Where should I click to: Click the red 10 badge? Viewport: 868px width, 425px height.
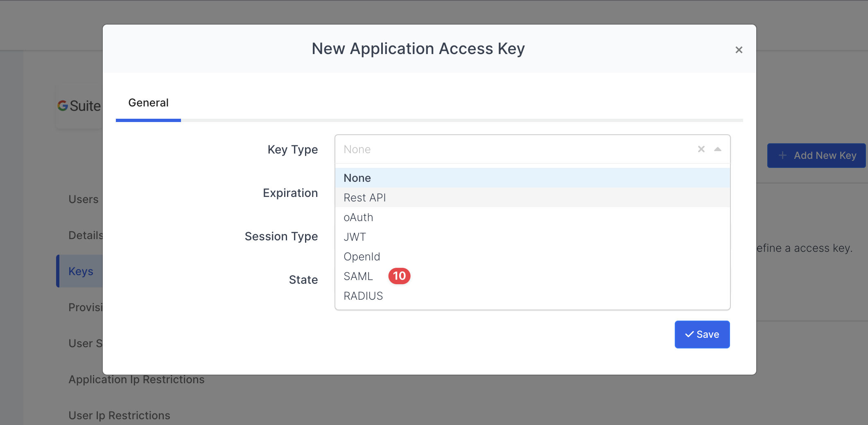(399, 276)
